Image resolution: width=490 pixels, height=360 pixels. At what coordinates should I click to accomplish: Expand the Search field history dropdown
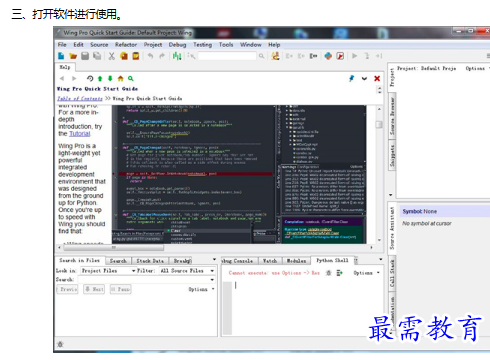[212, 280]
